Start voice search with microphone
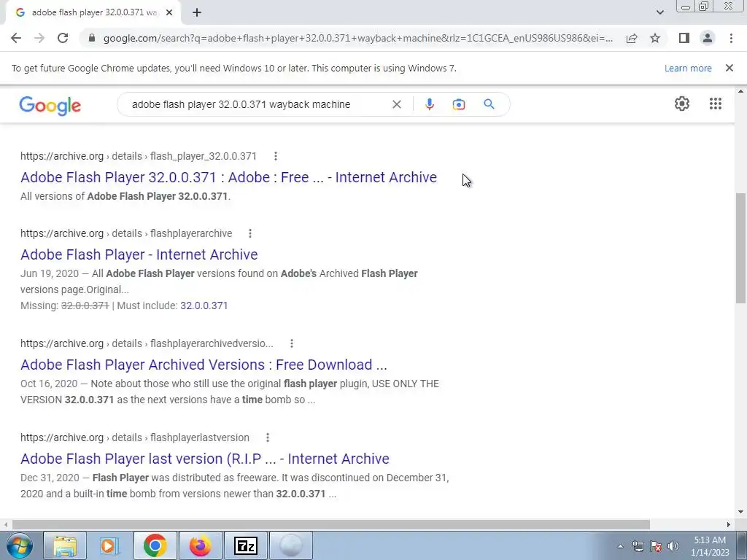This screenshot has width=747, height=560. (429, 104)
